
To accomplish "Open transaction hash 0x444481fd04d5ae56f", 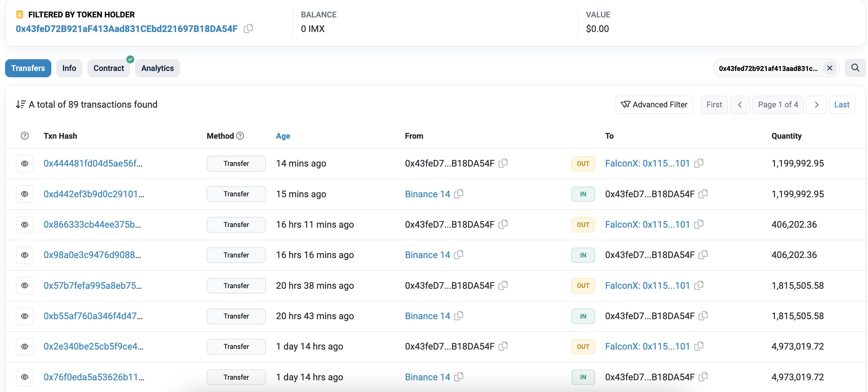I will point(93,163).
